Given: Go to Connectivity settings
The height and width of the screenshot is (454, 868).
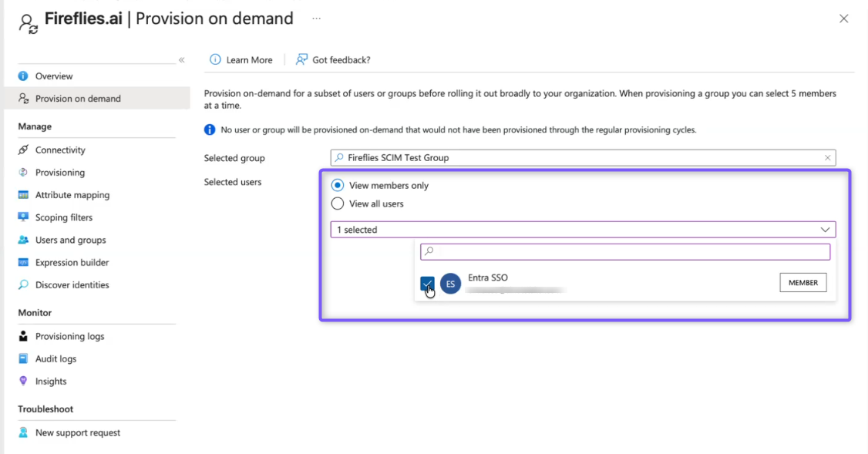Looking at the screenshot, I should 60,150.
